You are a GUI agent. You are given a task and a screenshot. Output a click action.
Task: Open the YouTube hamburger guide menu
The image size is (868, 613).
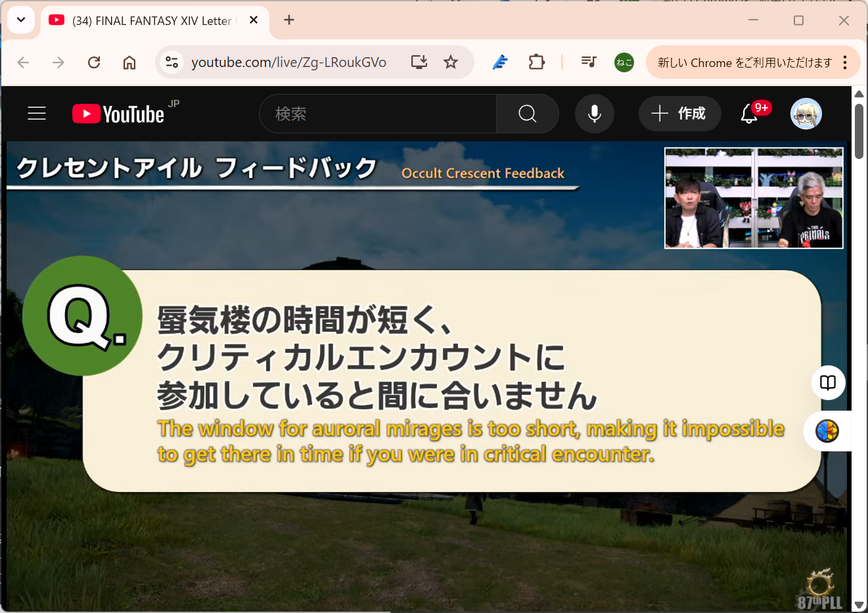point(37,114)
